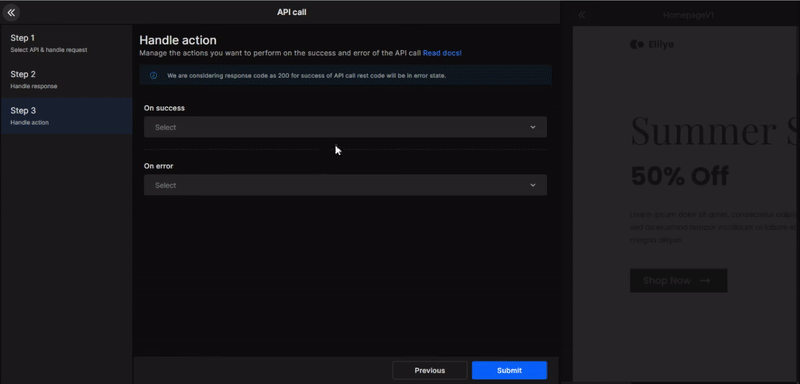Select Step 3 Handle action

pos(66,116)
